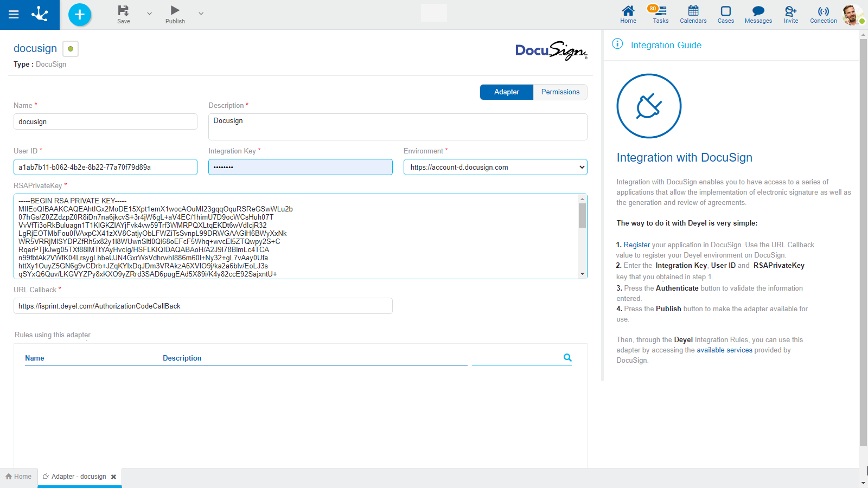This screenshot has height=488, width=868.
Task: Click the Invite icon
Action: [x=790, y=15]
